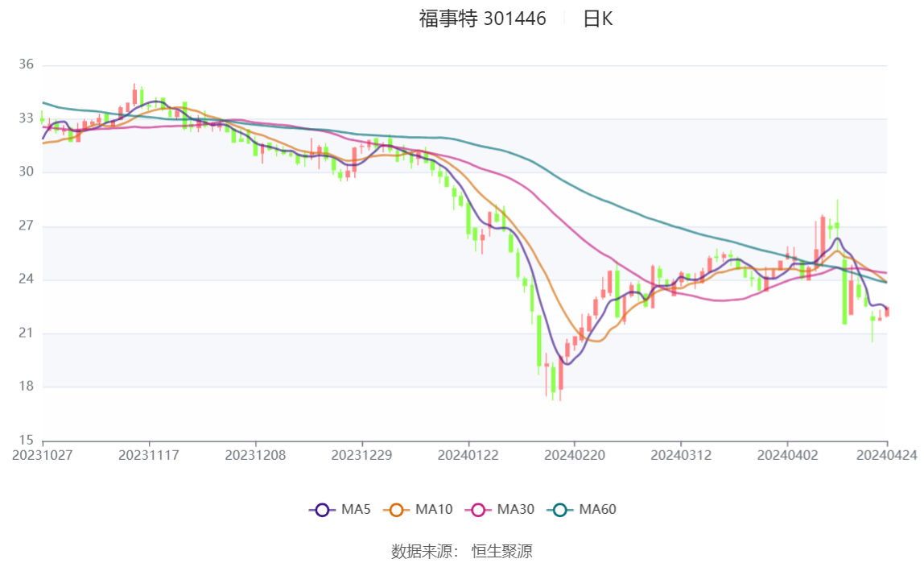Toggle the MA10 legend circle icon
924x563 pixels.
click(x=396, y=509)
